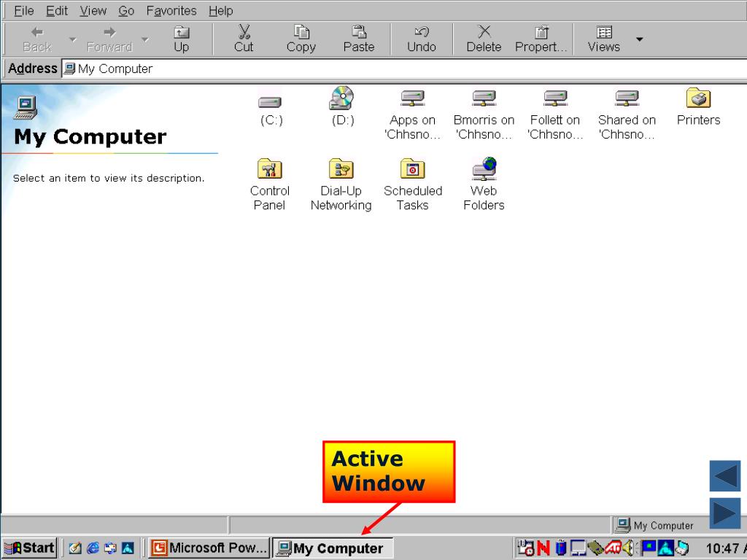The image size is (747, 560).
Task: Click the first Quick Launch notepad icon
Action: [x=75, y=548]
